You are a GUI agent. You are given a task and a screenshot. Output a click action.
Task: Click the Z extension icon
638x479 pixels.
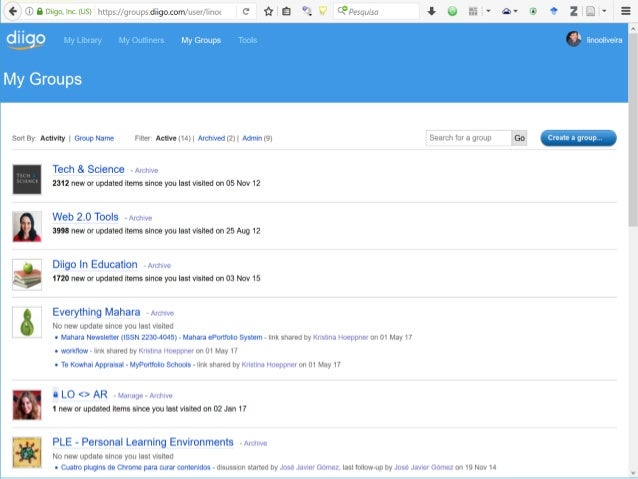574,11
